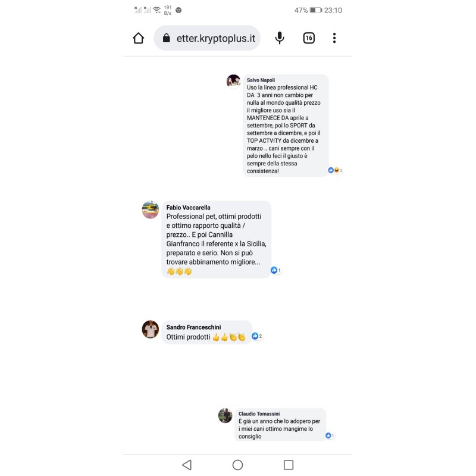Image resolution: width=476 pixels, height=476 pixels.
Task: Click Sandro Franceschini's profile photo
Action: tap(151, 329)
